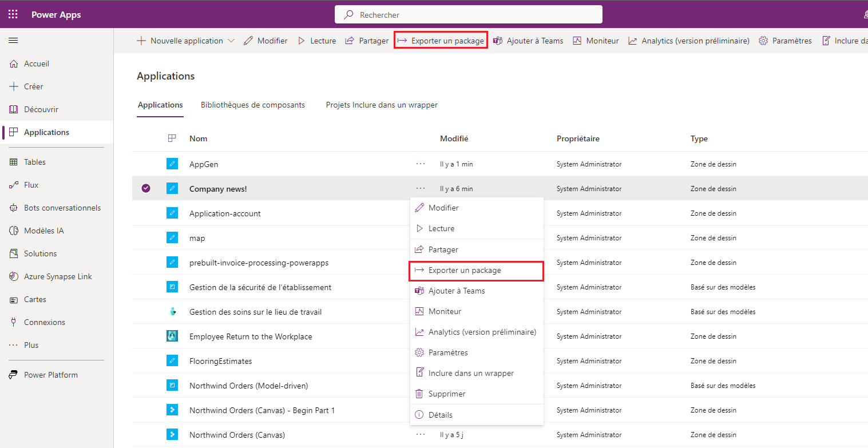
Task: Switch to Projets Inclure dans un wrapper tab
Action: click(x=382, y=105)
